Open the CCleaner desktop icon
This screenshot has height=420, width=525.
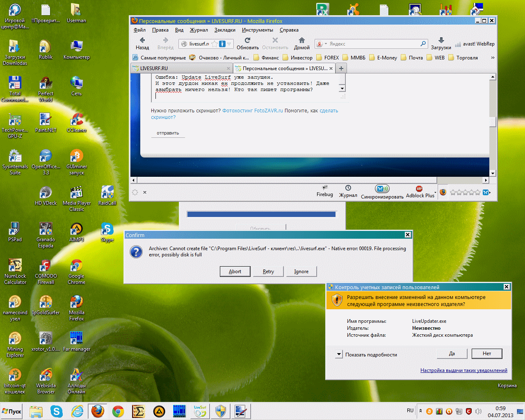click(76, 123)
